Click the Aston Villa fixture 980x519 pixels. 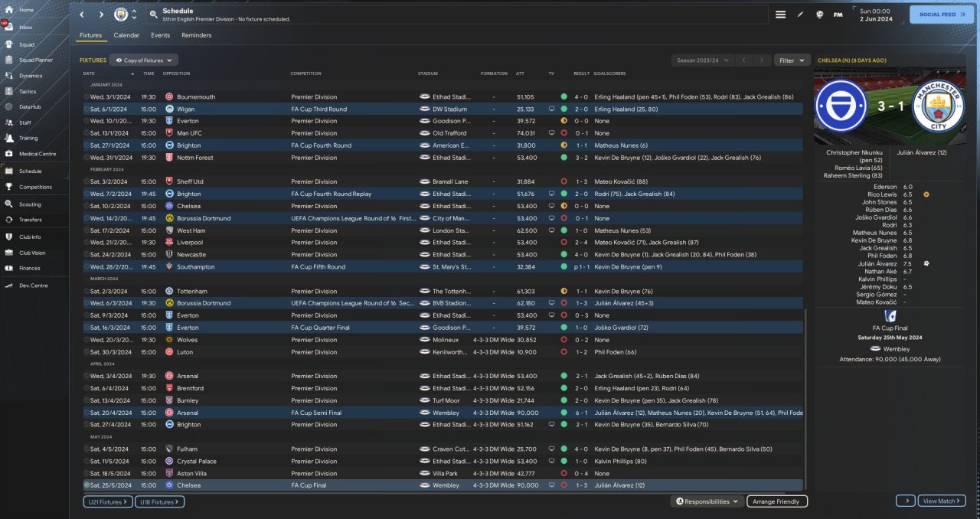tap(443, 473)
